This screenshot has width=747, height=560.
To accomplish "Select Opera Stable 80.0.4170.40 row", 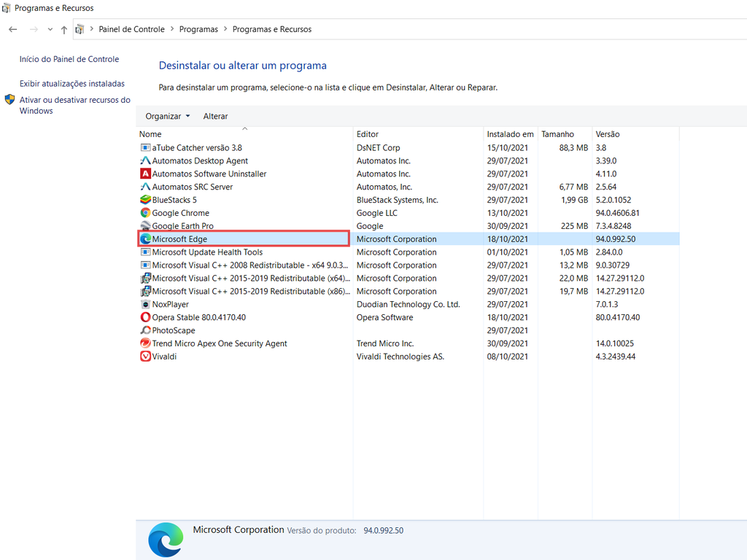I will 409,317.
